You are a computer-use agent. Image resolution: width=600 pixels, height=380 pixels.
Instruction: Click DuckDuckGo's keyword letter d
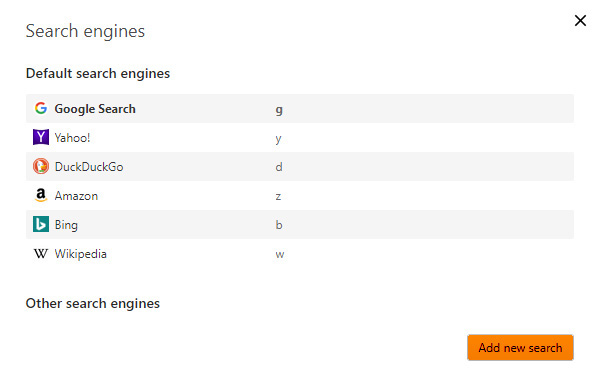coord(279,167)
